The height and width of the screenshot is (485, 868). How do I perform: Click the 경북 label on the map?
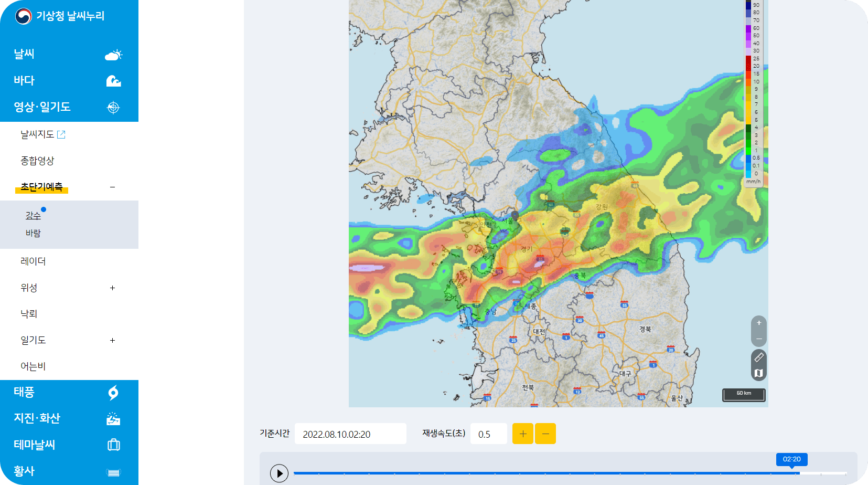(645, 329)
